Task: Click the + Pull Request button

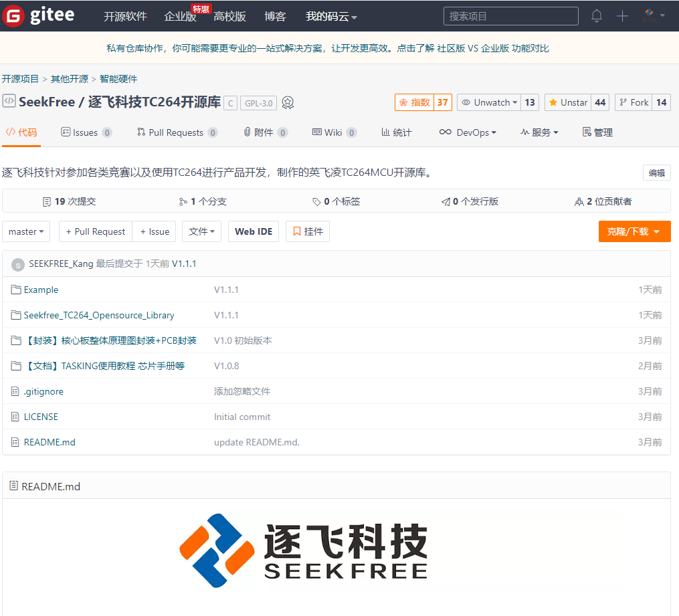Action: (x=96, y=231)
